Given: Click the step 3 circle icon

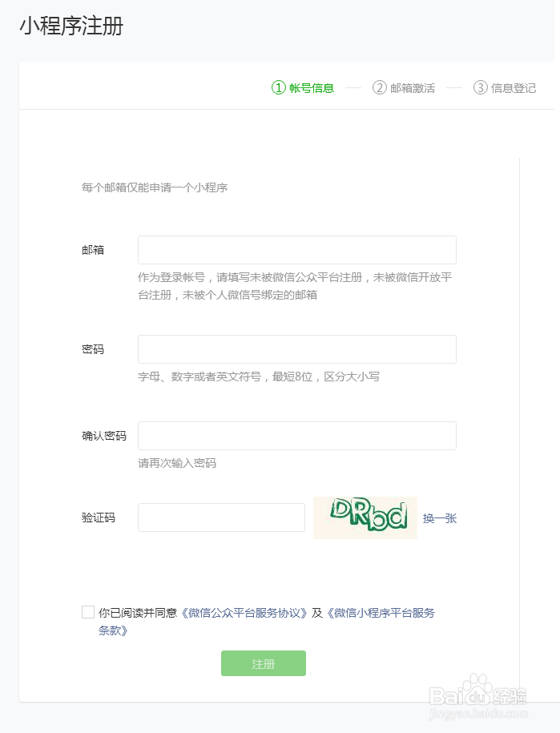Looking at the screenshot, I should [x=481, y=87].
